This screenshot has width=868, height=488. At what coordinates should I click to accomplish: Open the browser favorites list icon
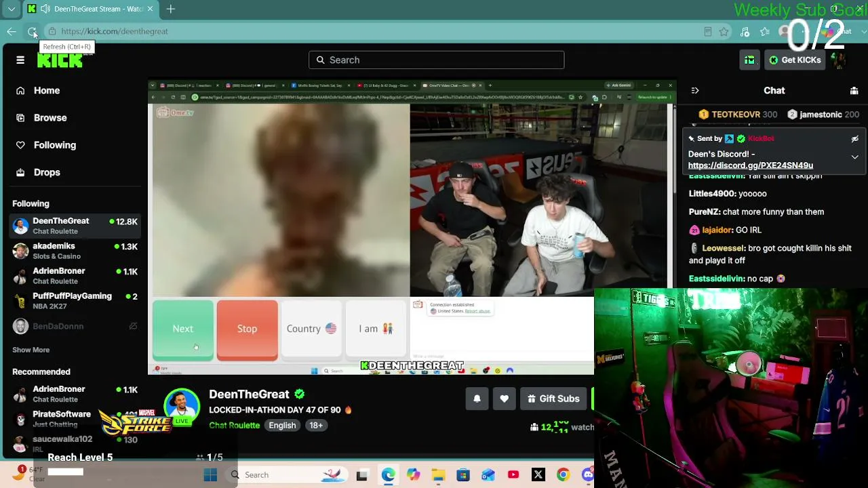pyautogui.click(x=765, y=31)
